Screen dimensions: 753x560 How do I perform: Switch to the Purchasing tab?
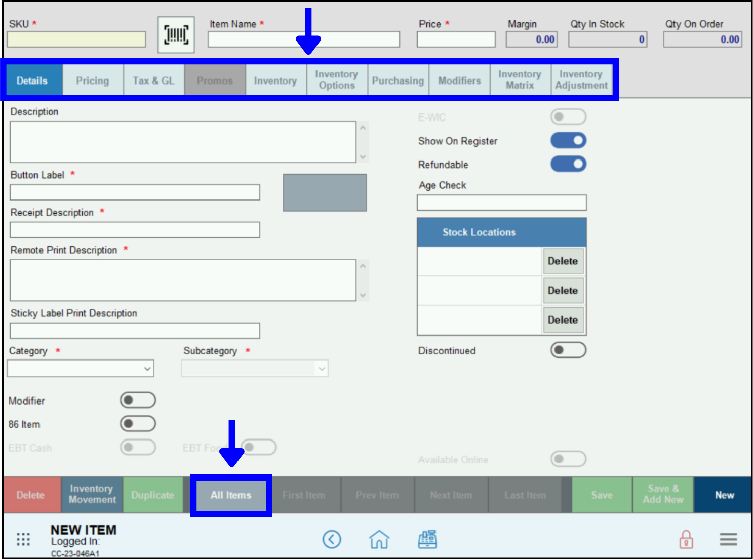click(399, 80)
